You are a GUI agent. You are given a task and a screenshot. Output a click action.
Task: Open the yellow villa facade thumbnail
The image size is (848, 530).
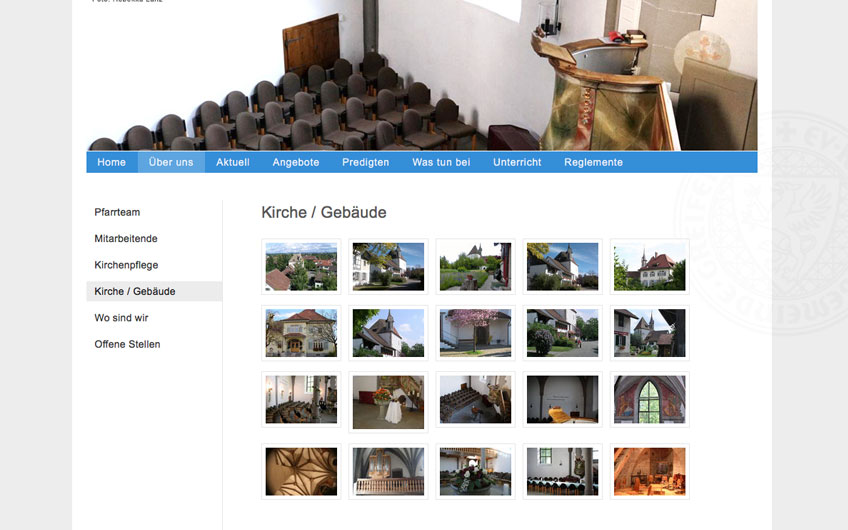301,333
